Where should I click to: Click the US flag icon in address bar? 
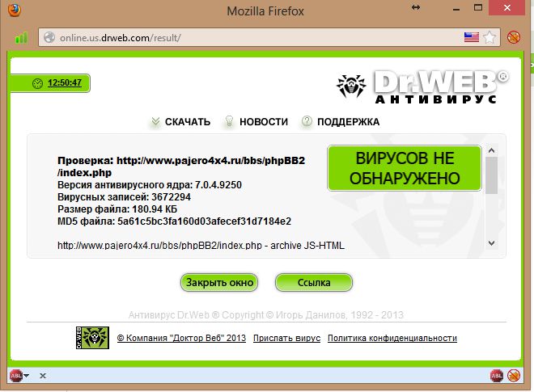pos(472,37)
